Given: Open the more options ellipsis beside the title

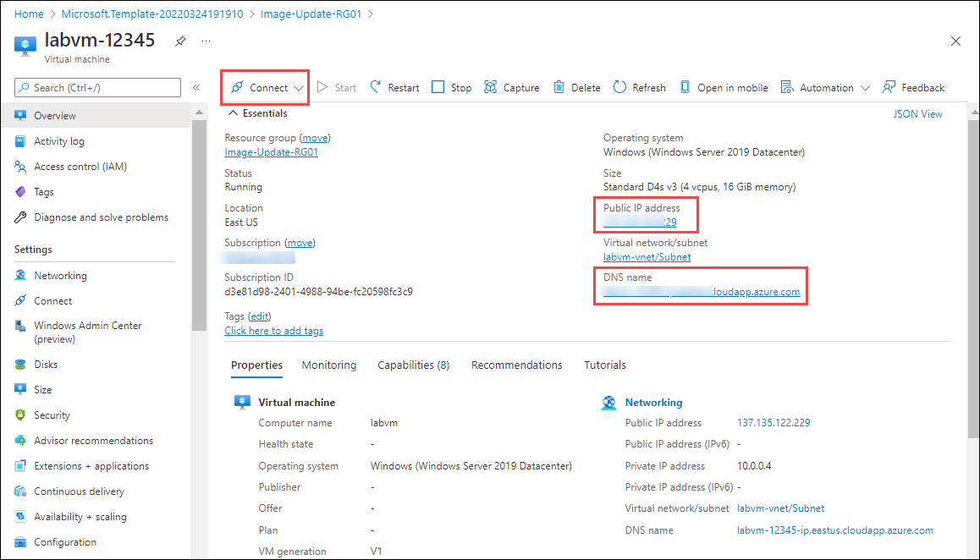Looking at the screenshot, I should (206, 41).
